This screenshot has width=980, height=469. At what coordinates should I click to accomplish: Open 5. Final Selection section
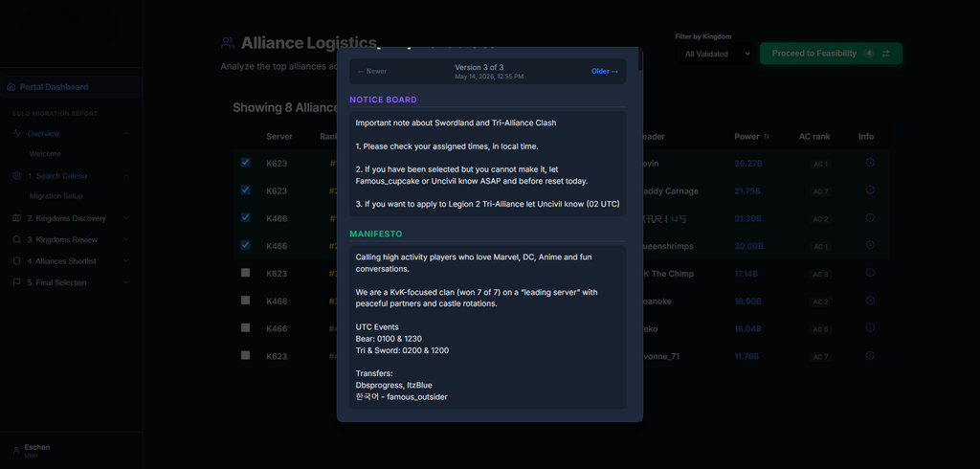click(71, 282)
